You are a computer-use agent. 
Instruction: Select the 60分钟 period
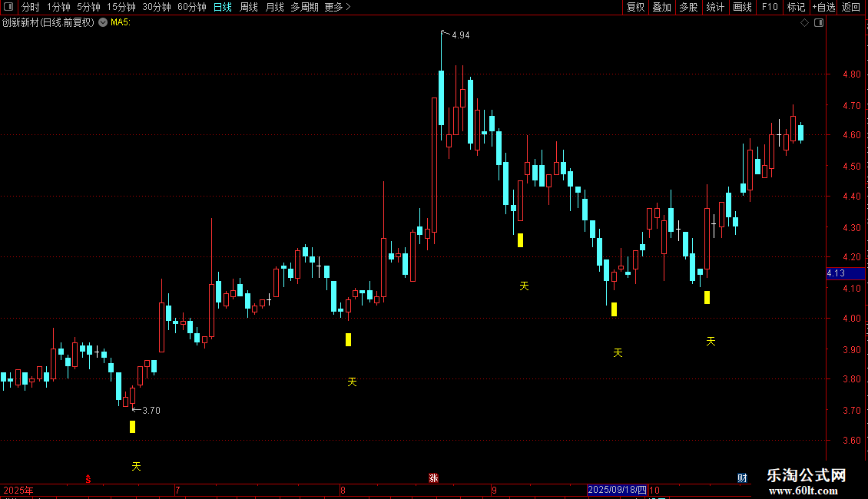coord(192,7)
